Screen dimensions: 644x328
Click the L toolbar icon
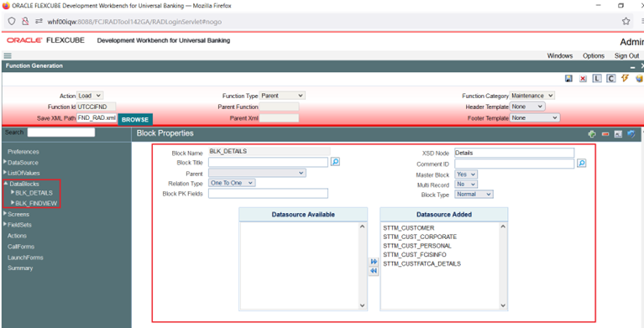tap(597, 78)
